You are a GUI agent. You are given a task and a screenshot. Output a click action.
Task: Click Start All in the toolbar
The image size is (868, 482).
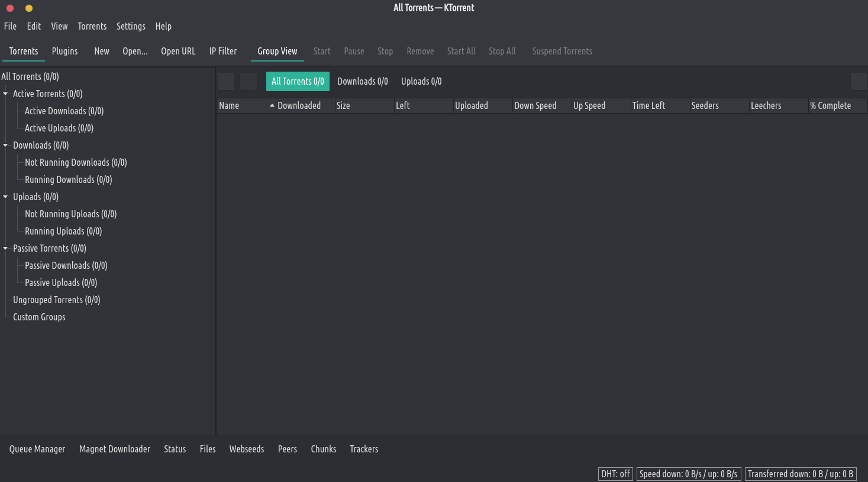tap(461, 51)
